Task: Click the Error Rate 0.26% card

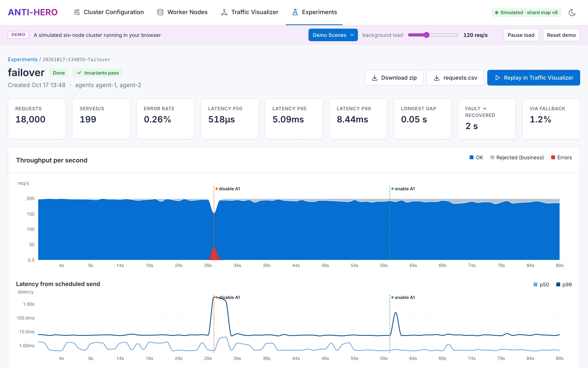Action: pyautogui.click(x=165, y=119)
